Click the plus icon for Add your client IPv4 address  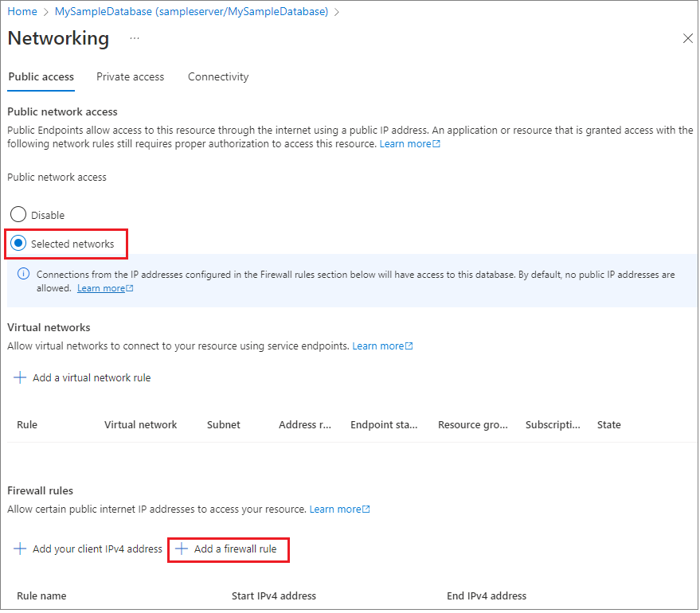pos(20,549)
